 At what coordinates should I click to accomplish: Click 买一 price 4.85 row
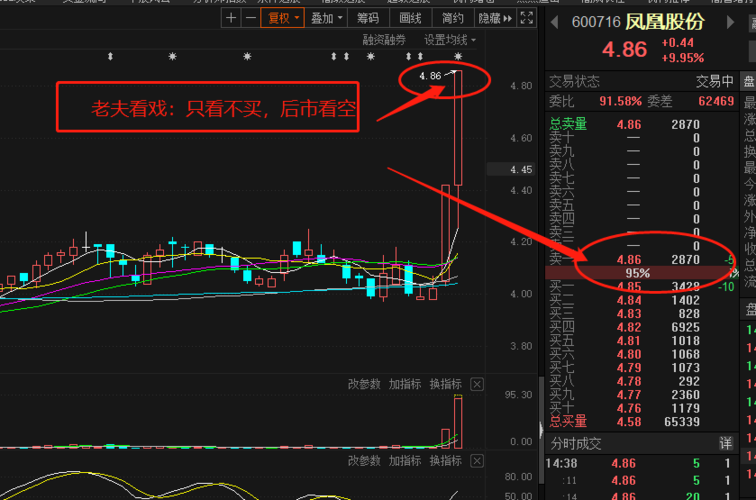[641, 286]
